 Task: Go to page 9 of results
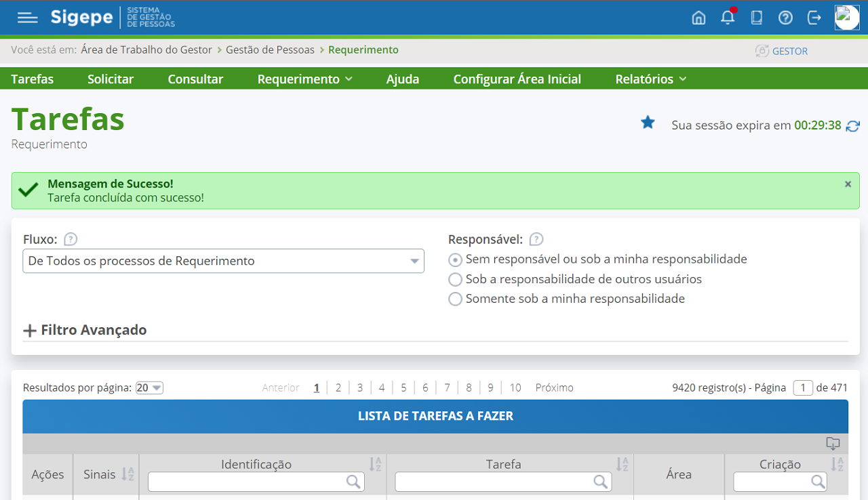pyautogui.click(x=490, y=388)
